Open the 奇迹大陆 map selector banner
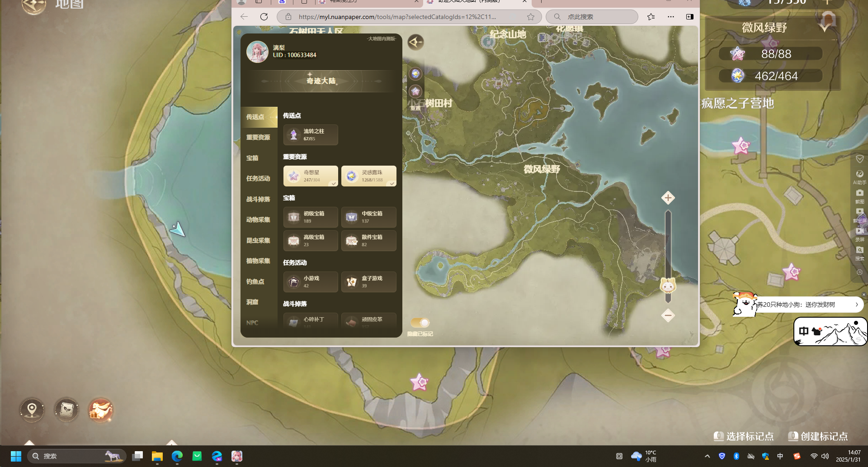868x467 pixels. (x=321, y=81)
